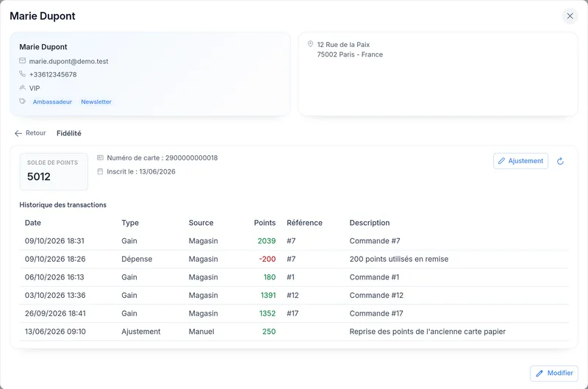
Task: Click the enrollment calendar icon
Action: (100, 171)
